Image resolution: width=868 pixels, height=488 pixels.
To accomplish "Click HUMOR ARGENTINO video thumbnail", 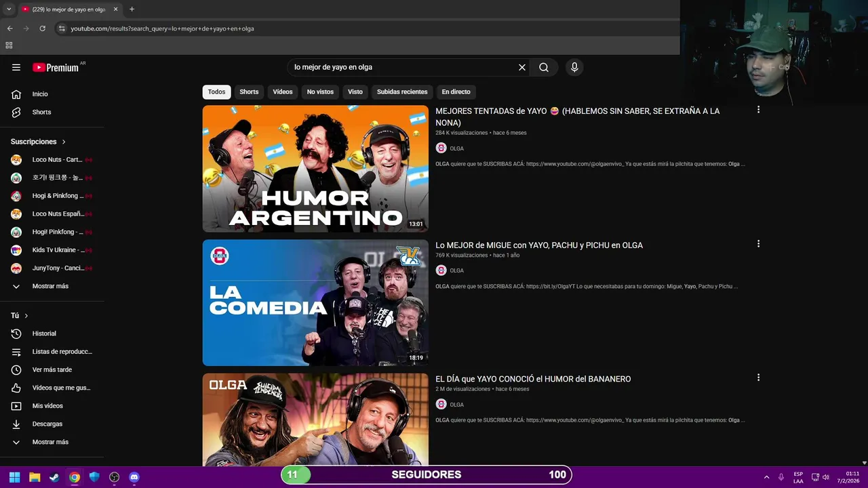I will coord(315,169).
